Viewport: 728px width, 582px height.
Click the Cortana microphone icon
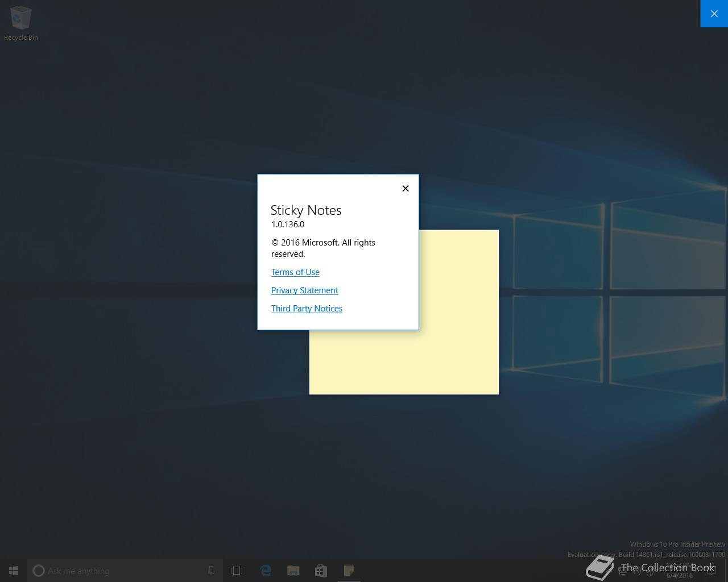click(211, 571)
